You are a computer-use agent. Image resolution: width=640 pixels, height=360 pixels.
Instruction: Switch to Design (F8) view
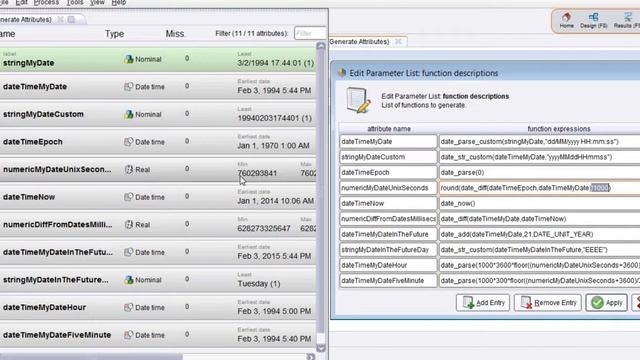coord(593,20)
